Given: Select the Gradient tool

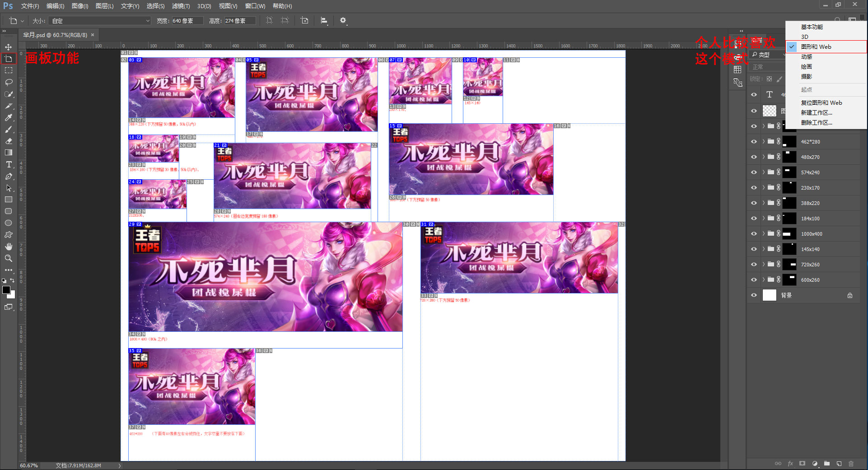Looking at the screenshot, I should pyautogui.click(x=9, y=153).
